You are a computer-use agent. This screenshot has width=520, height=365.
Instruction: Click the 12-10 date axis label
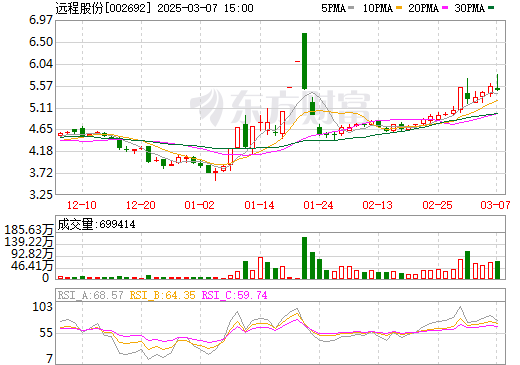tap(82, 205)
